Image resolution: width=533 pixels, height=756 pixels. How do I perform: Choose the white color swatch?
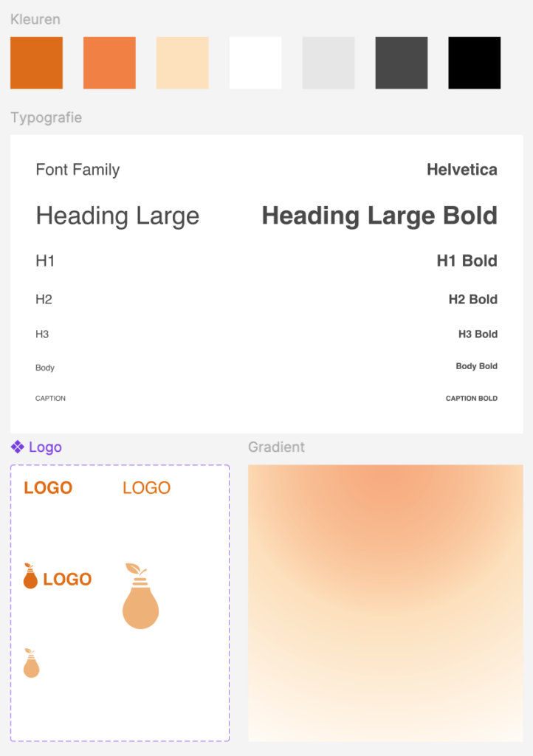[x=255, y=63]
